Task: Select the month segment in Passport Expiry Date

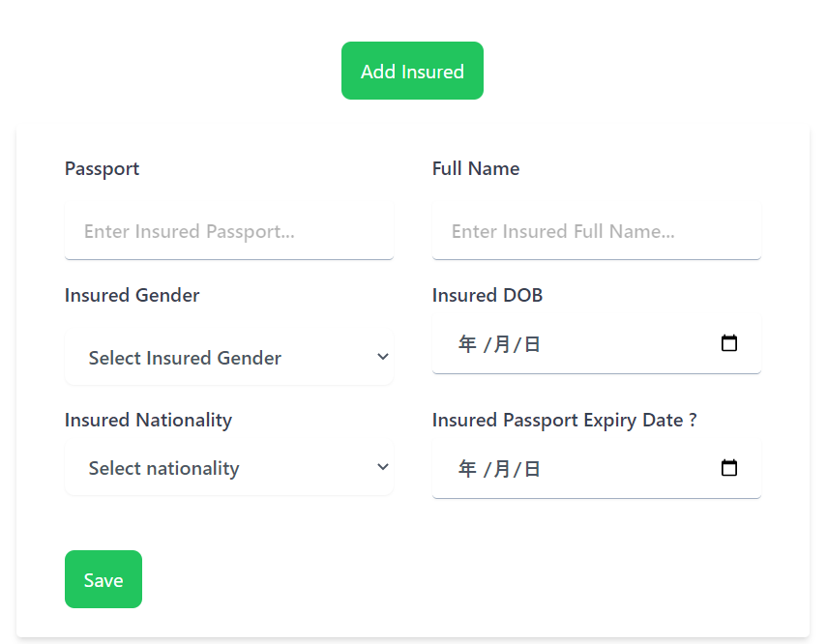Action: pos(502,468)
